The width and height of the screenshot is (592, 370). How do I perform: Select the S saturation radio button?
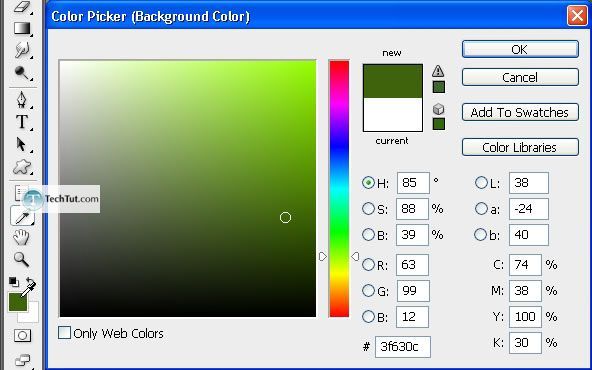(368, 208)
